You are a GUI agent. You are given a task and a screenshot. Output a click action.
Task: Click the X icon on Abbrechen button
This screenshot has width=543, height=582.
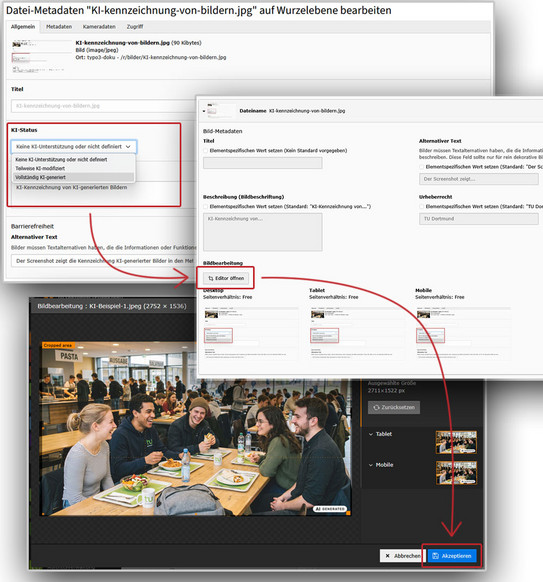tap(387, 556)
